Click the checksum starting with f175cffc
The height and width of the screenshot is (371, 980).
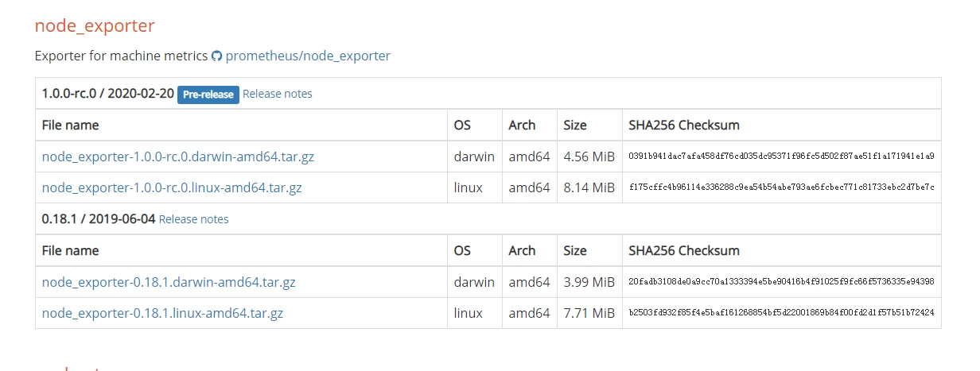[x=781, y=187]
